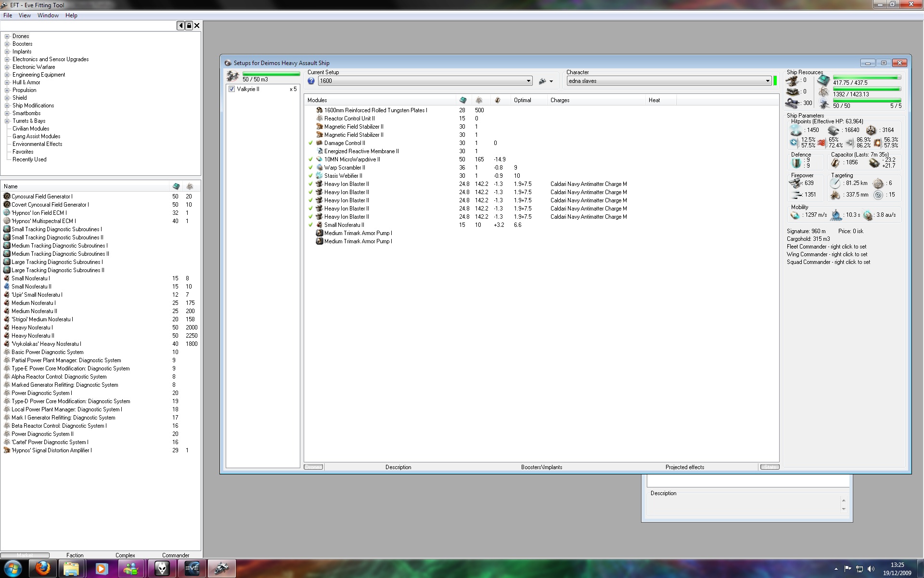Open Firefox from the Windows taskbar
The image size is (924, 578).
point(43,568)
